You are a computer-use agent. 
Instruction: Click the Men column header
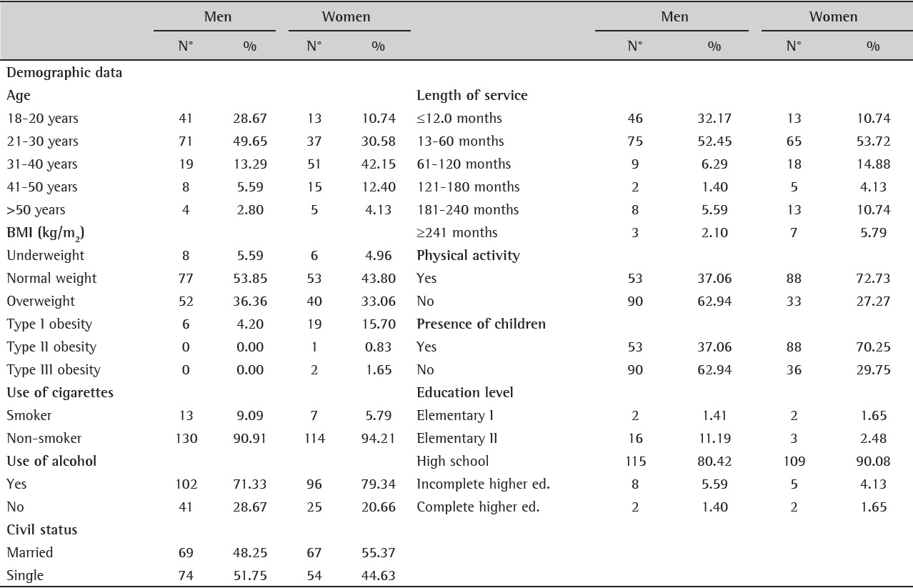click(218, 16)
